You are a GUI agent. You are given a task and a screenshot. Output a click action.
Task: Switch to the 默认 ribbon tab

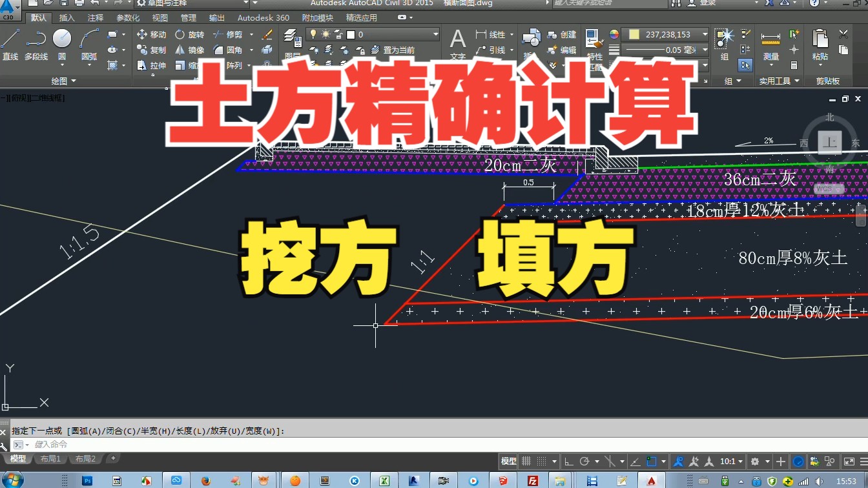click(38, 17)
